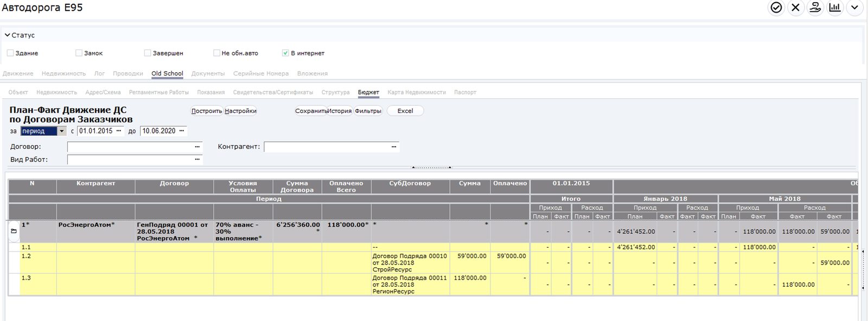
Task: Enable the Замок checkbox
Action: click(x=79, y=53)
